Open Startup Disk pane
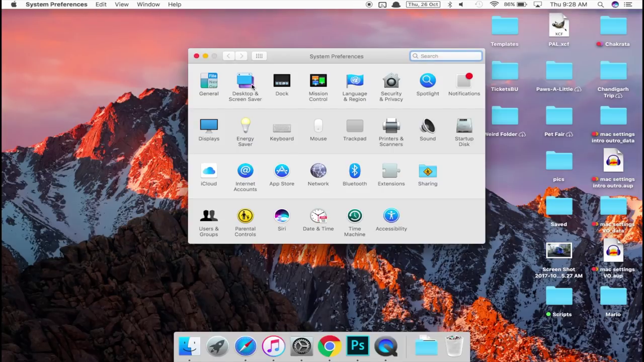The image size is (644, 362). pyautogui.click(x=464, y=132)
